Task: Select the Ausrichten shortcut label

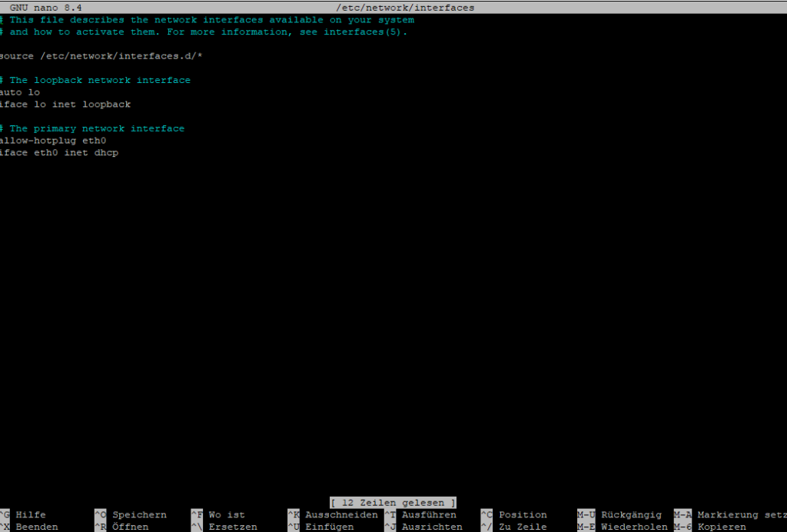Action: point(432,527)
